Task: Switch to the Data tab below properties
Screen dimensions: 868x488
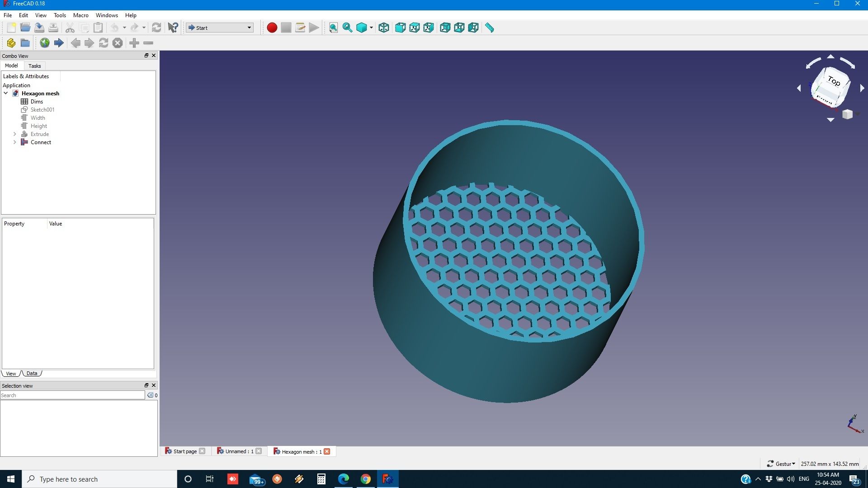Action: (32, 373)
